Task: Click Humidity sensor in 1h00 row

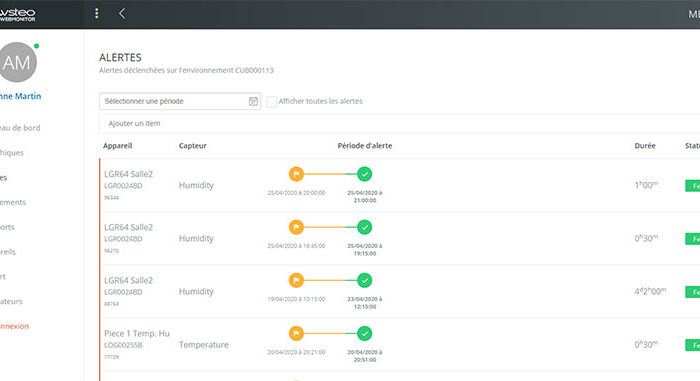Action: coord(196,185)
